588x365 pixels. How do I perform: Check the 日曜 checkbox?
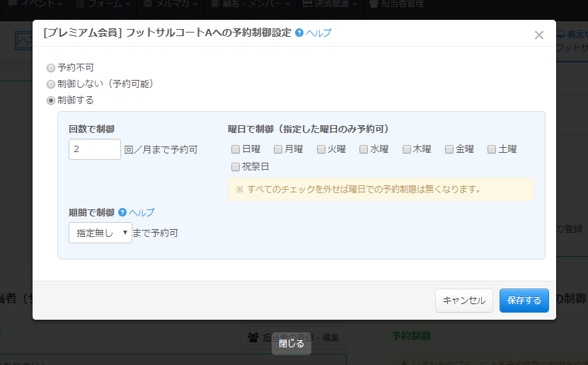point(236,149)
